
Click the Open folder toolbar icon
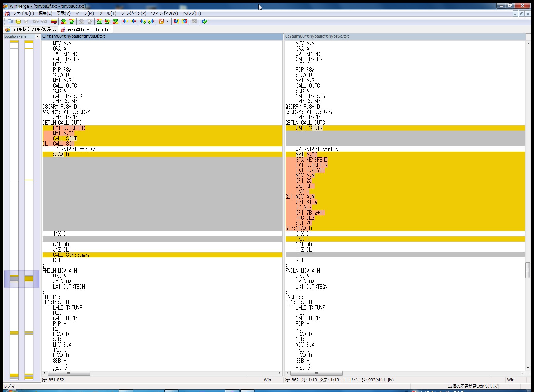tap(18, 21)
